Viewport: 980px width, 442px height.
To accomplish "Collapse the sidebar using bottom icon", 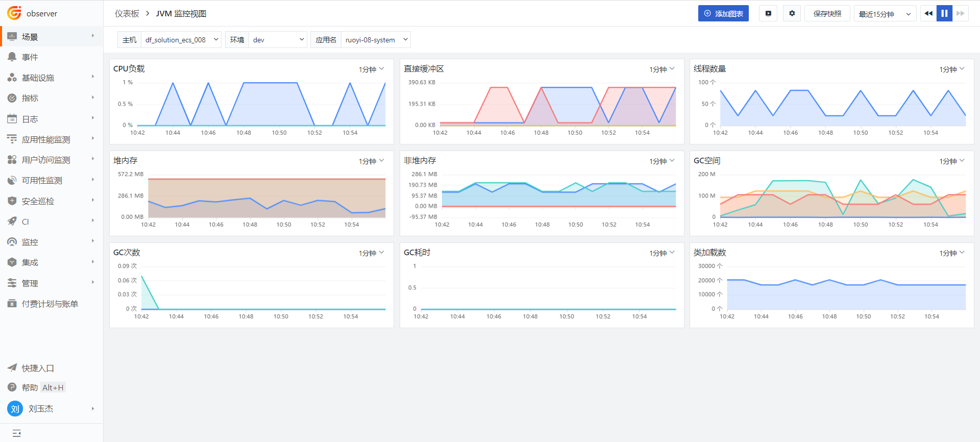I will (16, 433).
